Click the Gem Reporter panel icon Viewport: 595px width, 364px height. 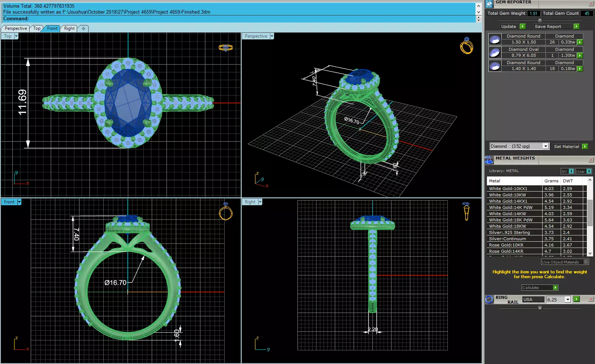click(489, 4)
